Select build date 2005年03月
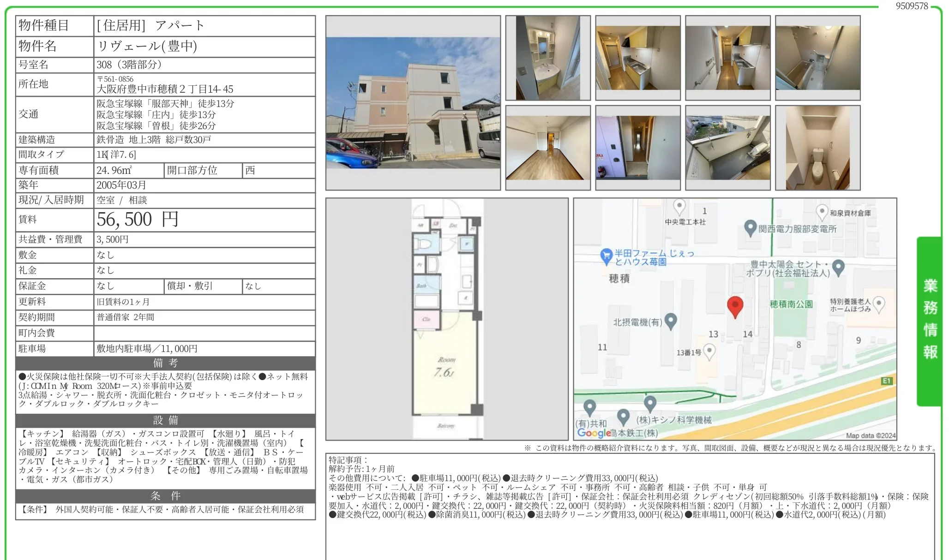The height and width of the screenshot is (560, 949). coord(121,185)
